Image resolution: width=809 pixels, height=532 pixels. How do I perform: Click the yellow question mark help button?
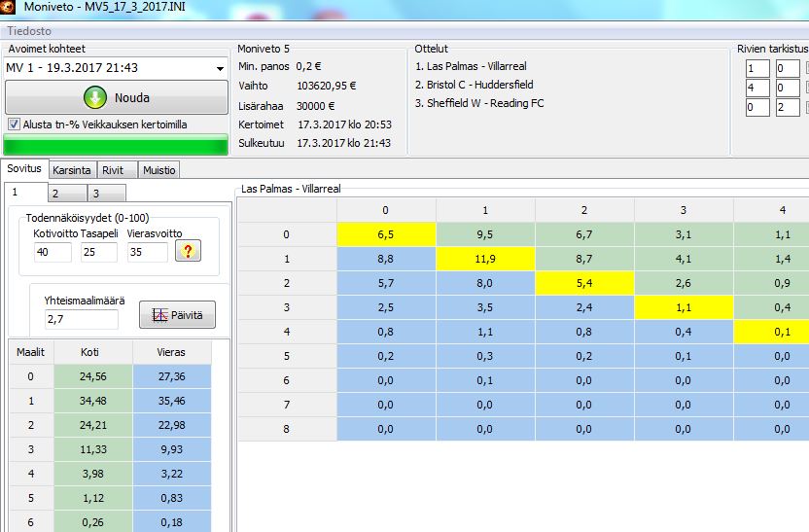tap(187, 252)
